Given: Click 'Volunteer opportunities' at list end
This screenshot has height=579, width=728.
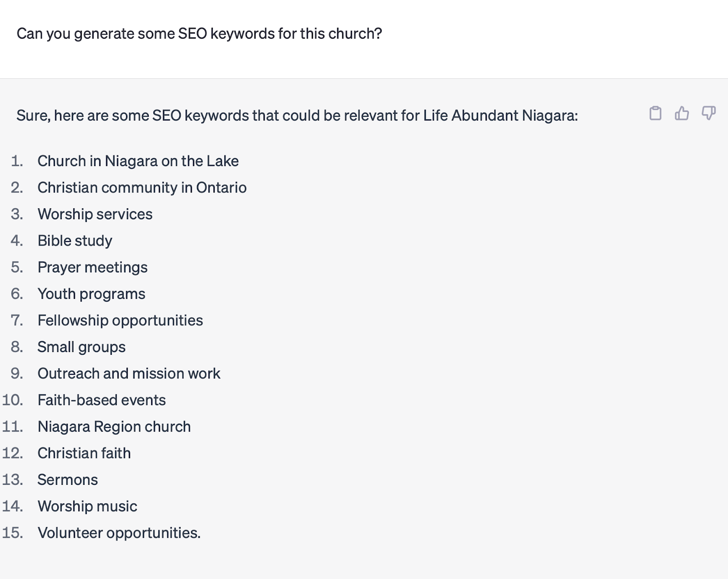Looking at the screenshot, I should [x=119, y=533].
